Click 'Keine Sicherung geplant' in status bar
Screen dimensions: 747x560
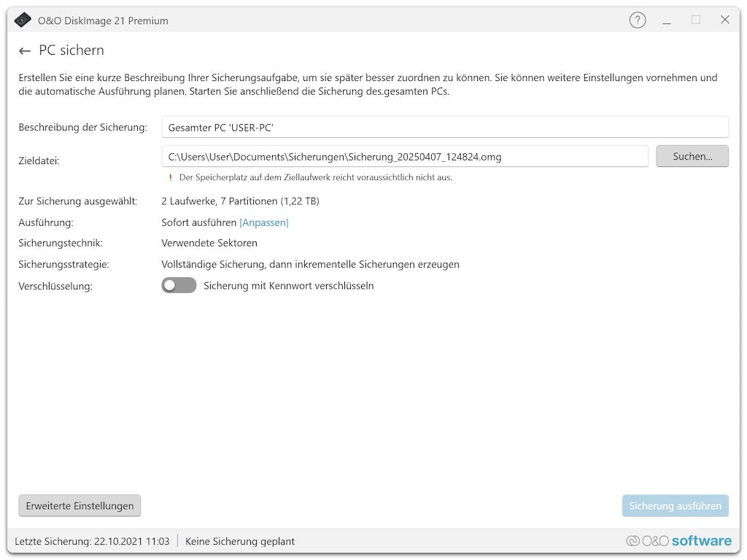tap(240, 541)
